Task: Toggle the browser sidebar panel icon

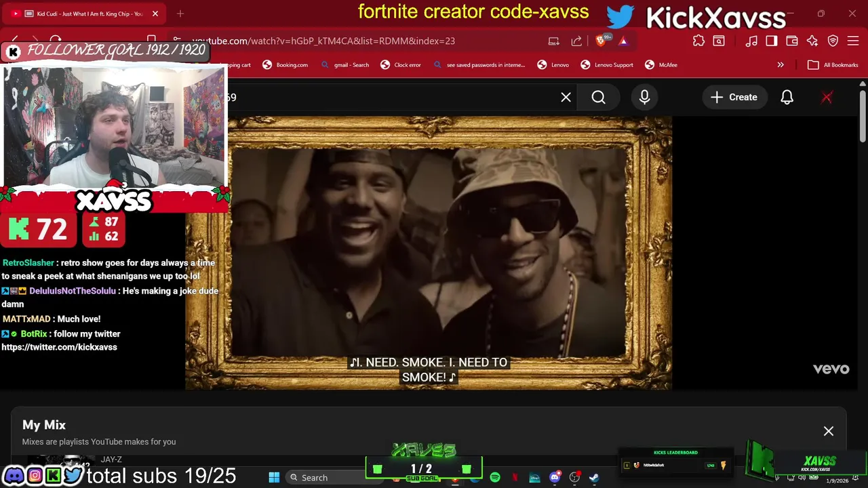Action: pos(772,41)
